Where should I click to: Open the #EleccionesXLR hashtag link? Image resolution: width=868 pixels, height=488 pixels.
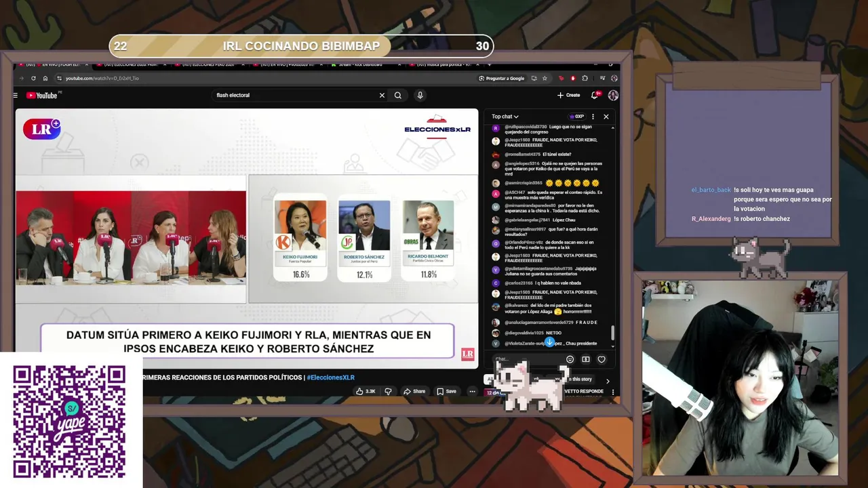coord(330,378)
